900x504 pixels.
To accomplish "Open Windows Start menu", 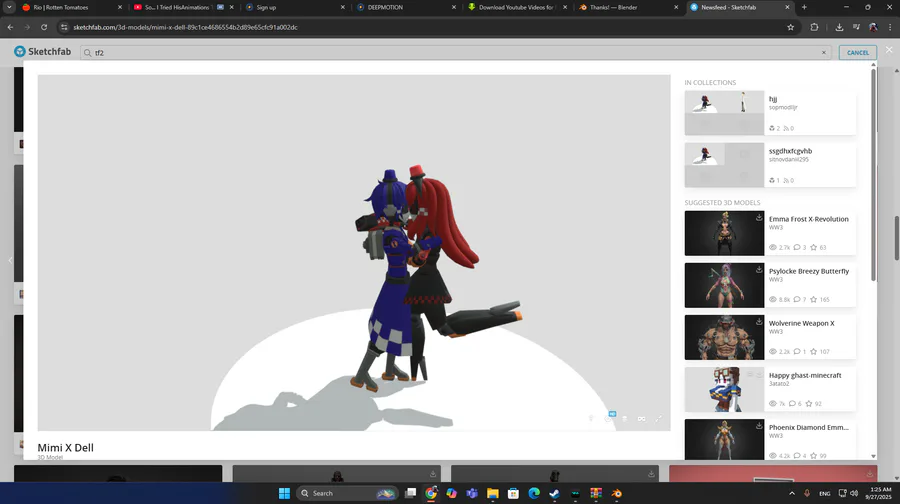I will pos(284,493).
